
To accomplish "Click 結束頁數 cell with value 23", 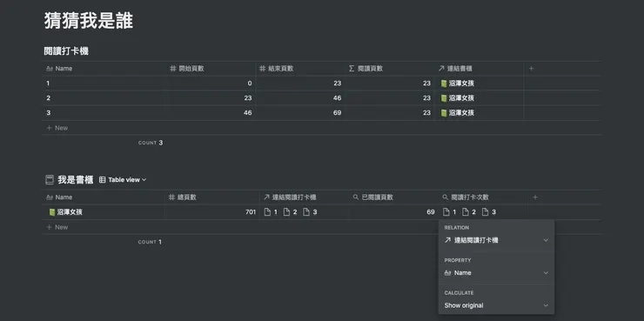I will tap(300, 84).
